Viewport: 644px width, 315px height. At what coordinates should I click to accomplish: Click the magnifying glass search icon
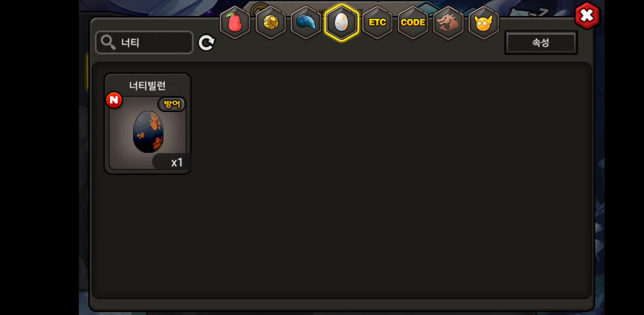[x=108, y=43]
